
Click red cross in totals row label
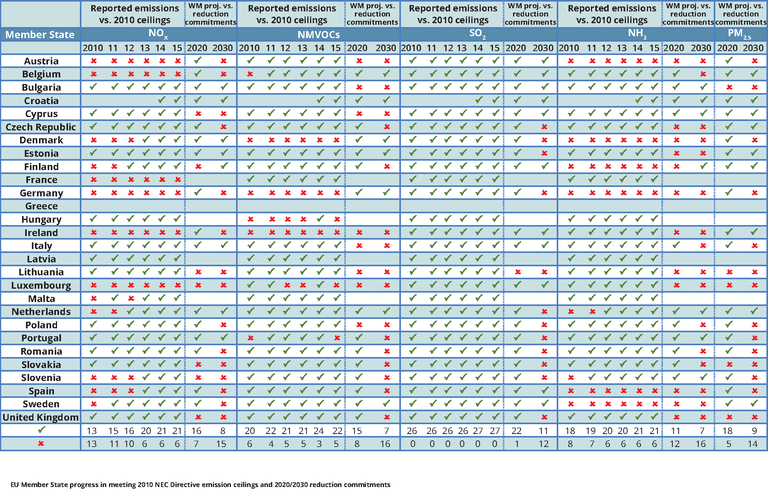point(42,442)
